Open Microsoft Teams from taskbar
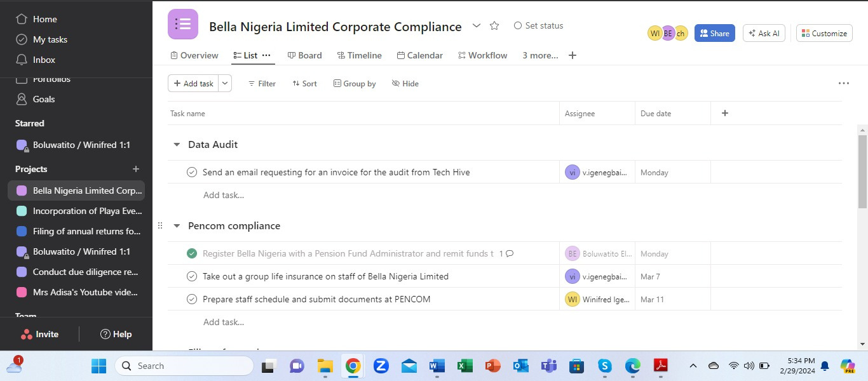Screen dimensions: 868x381 (548, 366)
